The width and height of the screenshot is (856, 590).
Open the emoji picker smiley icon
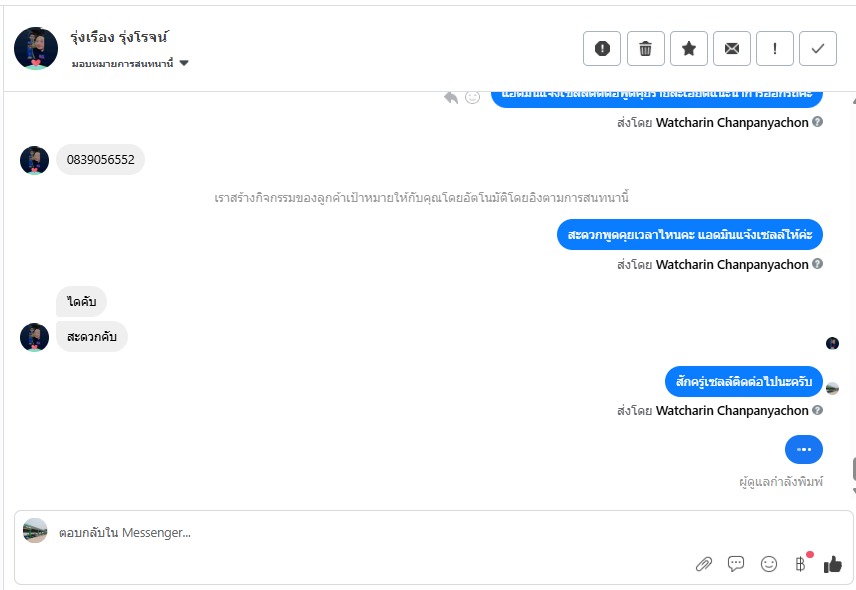pos(768,564)
